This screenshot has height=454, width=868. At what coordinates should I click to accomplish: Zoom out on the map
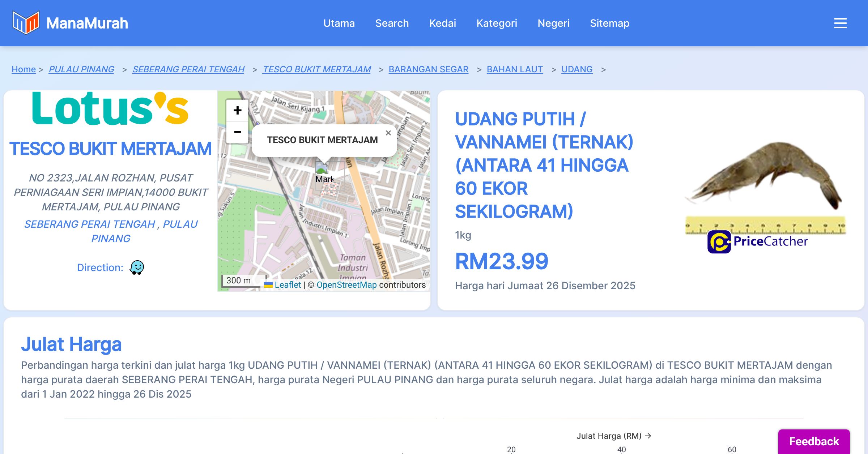[x=237, y=132]
